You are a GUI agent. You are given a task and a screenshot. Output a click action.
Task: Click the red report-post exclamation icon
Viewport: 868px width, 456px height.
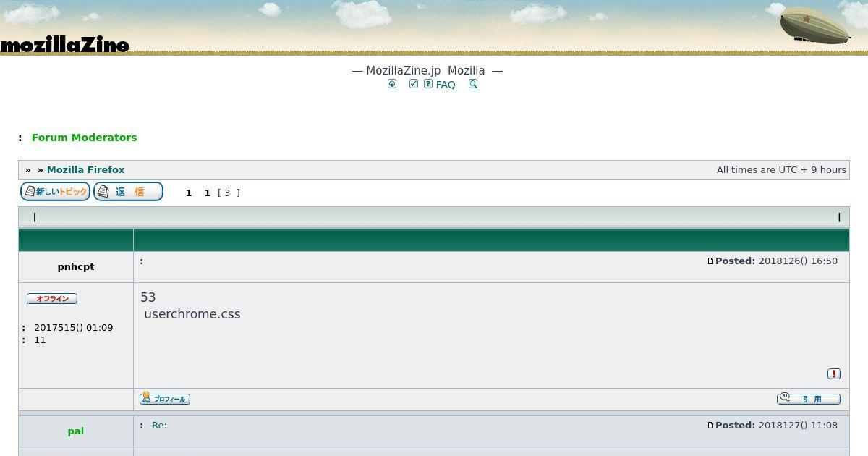(x=833, y=373)
